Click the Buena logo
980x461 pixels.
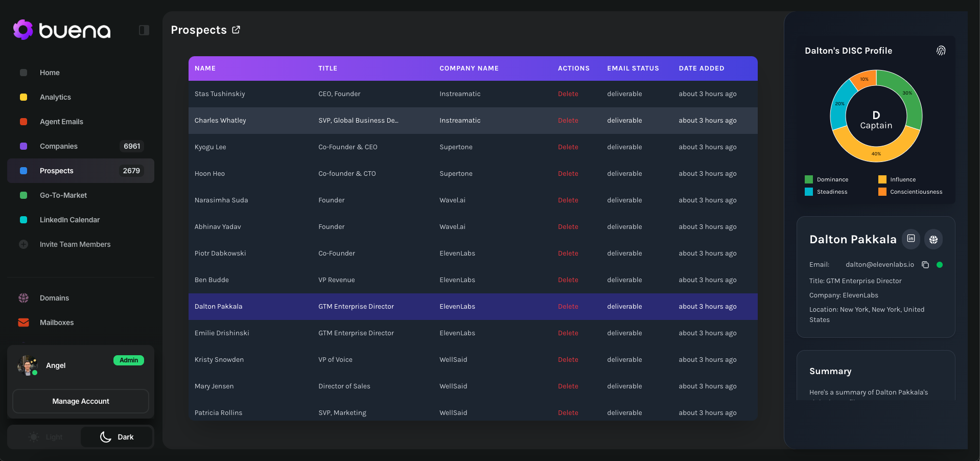(x=62, y=30)
